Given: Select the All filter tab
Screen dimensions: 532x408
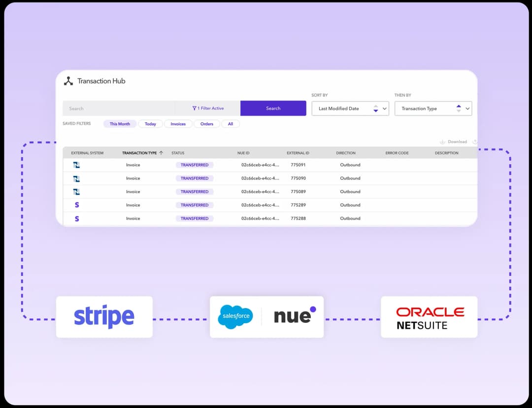Looking at the screenshot, I should [231, 124].
